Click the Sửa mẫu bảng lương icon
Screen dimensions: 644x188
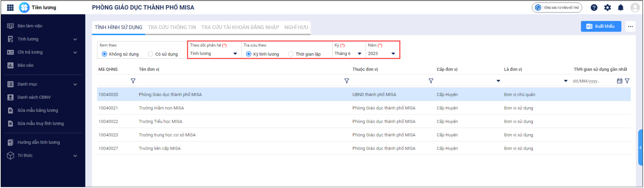tap(11, 110)
